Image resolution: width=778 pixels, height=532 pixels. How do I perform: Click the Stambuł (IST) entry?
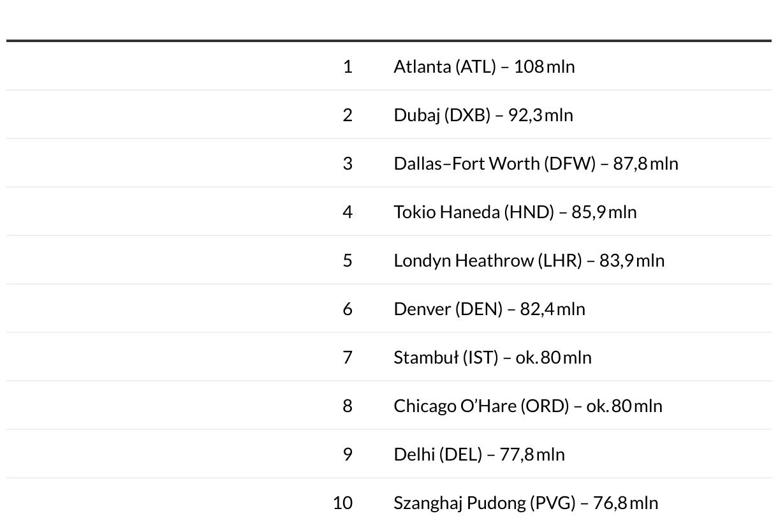tap(492, 357)
